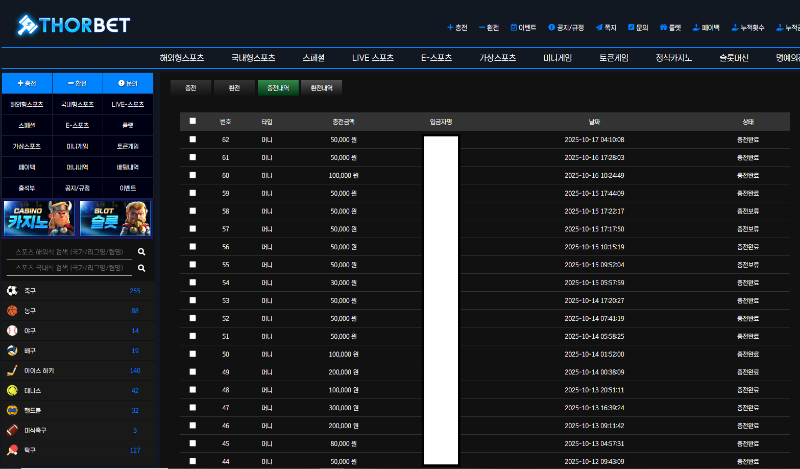Open the LIVE 스포츠 menu in navigation bar
Viewport: 800px width, 469px height.
[x=374, y=58]
